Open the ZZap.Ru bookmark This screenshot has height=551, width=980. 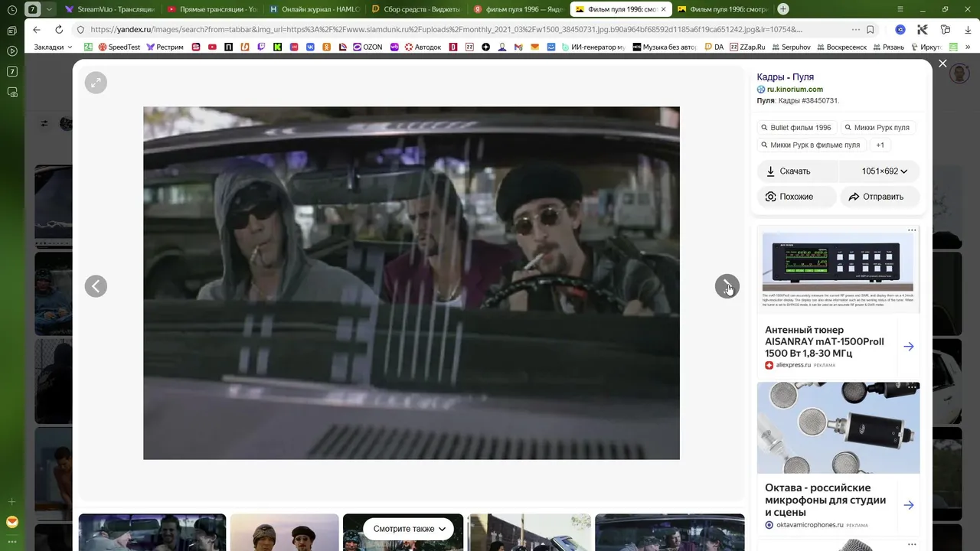(x=747, y=47)
